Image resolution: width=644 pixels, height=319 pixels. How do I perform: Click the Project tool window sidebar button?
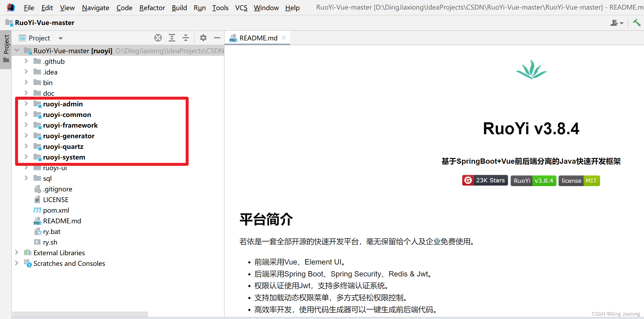point(6,49)
